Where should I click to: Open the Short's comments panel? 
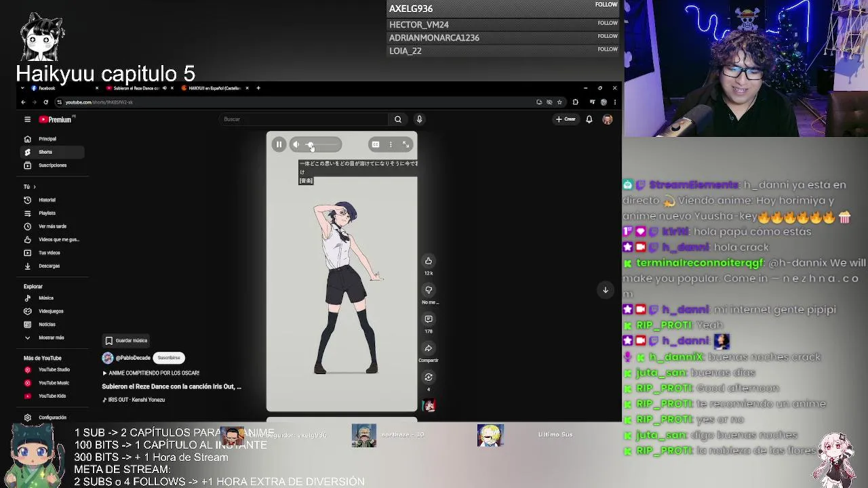pyautogui.click(x=429, y=319)
